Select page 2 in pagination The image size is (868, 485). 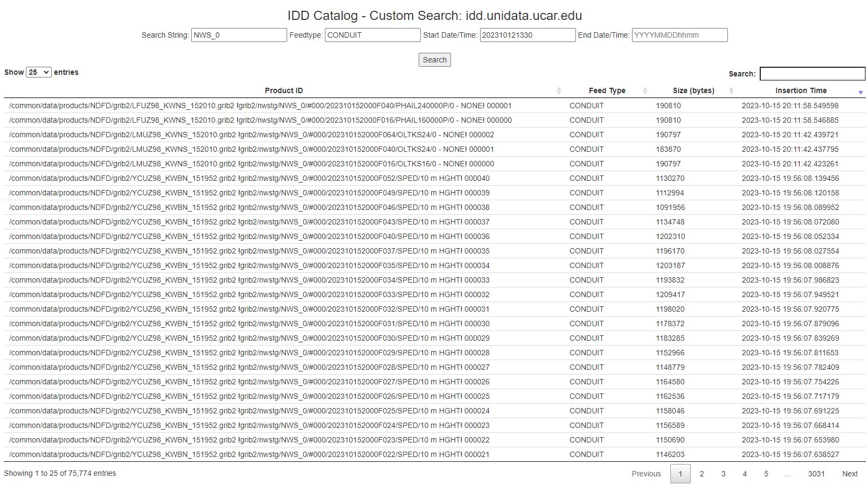tap(702, 474)
